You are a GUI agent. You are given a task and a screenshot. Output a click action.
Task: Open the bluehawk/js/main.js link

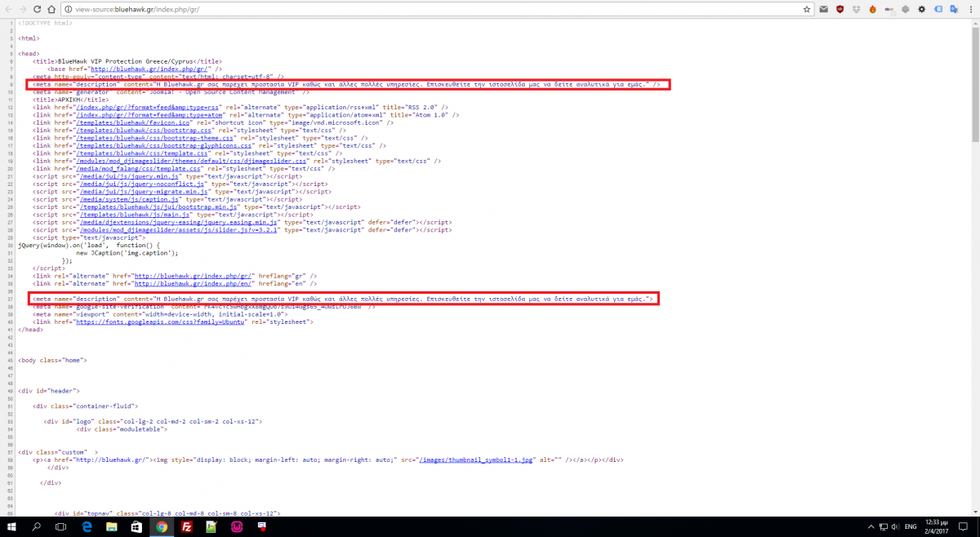(x=136, y=215)
